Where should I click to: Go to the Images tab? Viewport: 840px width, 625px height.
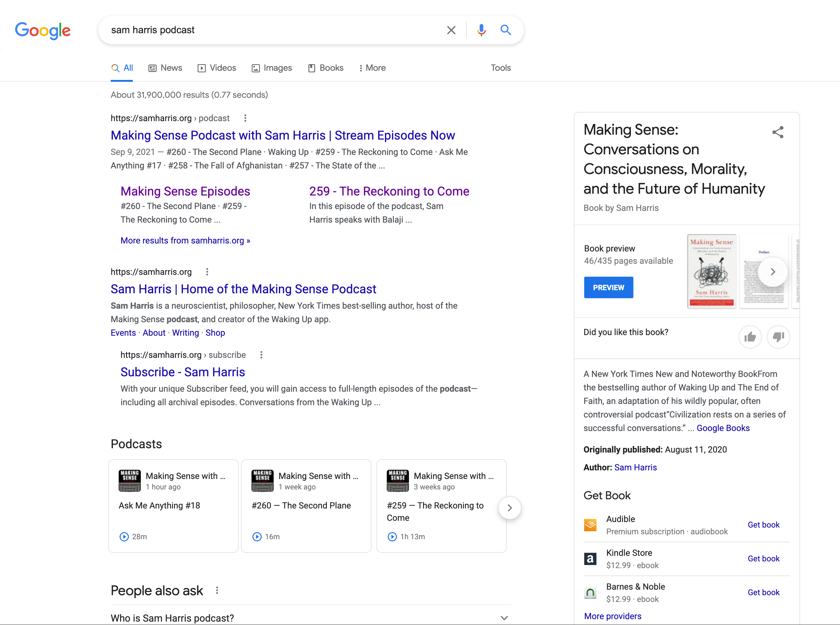pos(272,68)
